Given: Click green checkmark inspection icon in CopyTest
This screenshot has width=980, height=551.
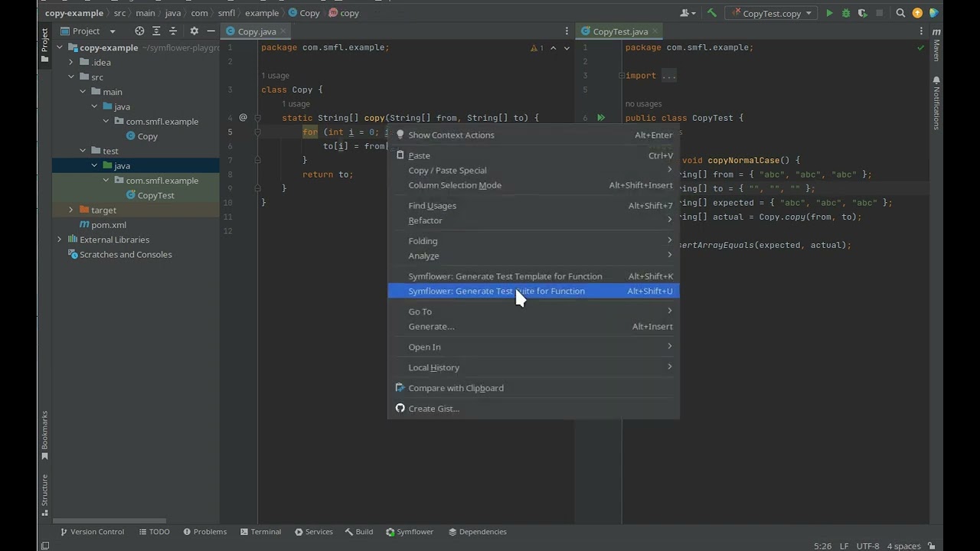Looking at the screenshot, I should point(920,47).
